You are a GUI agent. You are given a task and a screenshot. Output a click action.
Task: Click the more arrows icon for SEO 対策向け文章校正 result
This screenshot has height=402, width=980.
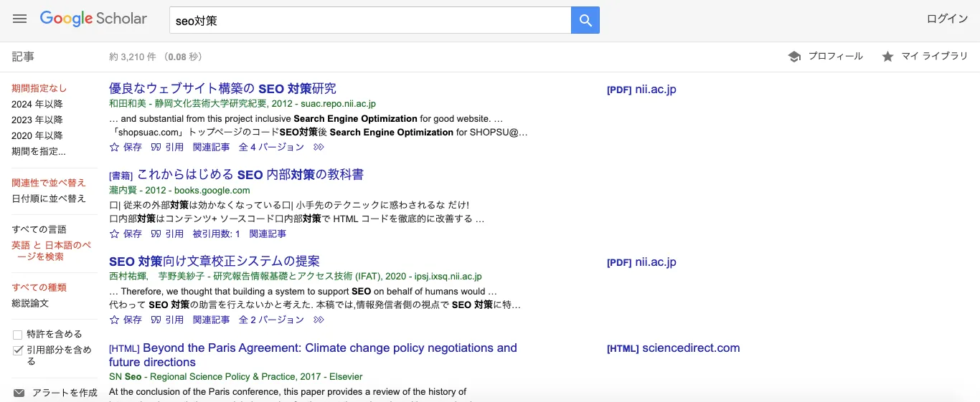pyautogui.click(x=319, y=320)
